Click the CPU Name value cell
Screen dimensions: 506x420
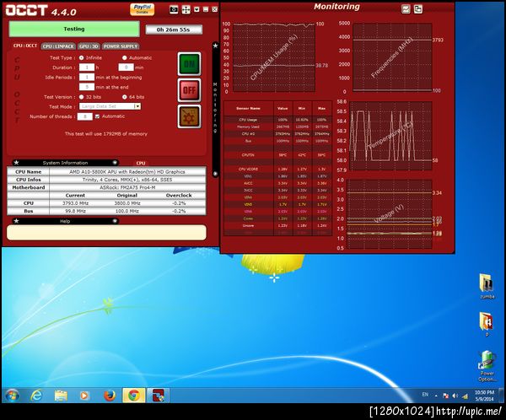[127, 172]
